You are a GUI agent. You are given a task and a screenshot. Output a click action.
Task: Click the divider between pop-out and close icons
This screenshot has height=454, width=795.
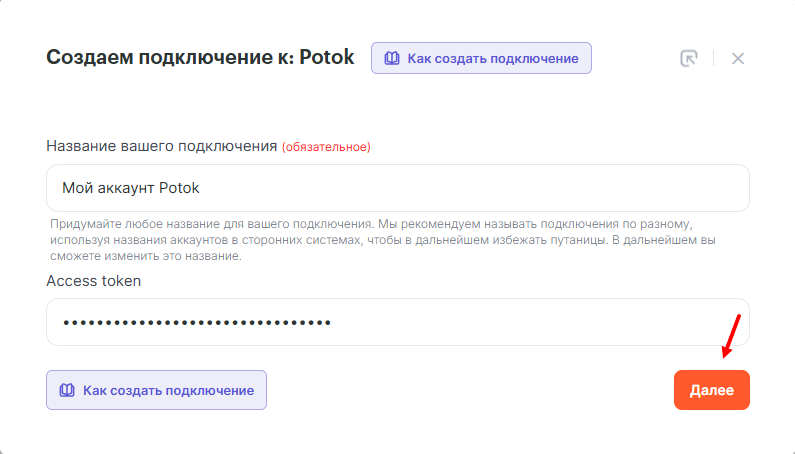[713, 58]
